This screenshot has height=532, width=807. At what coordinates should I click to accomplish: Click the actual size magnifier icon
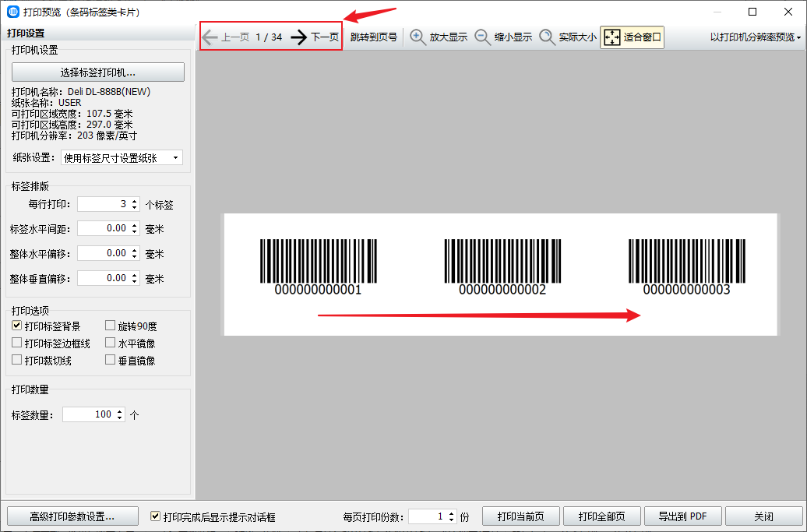pos(547,37)
